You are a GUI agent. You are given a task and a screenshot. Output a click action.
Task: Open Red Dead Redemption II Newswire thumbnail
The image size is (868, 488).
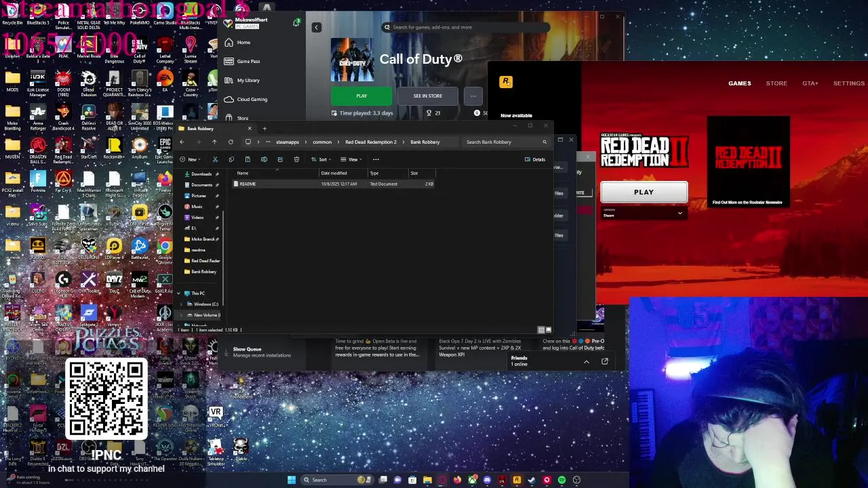coord(747,163)
